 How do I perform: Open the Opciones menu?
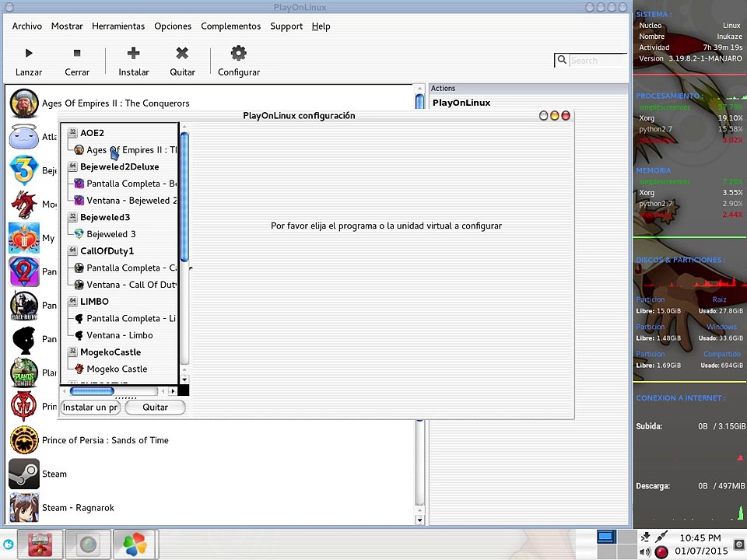[173, 26]
